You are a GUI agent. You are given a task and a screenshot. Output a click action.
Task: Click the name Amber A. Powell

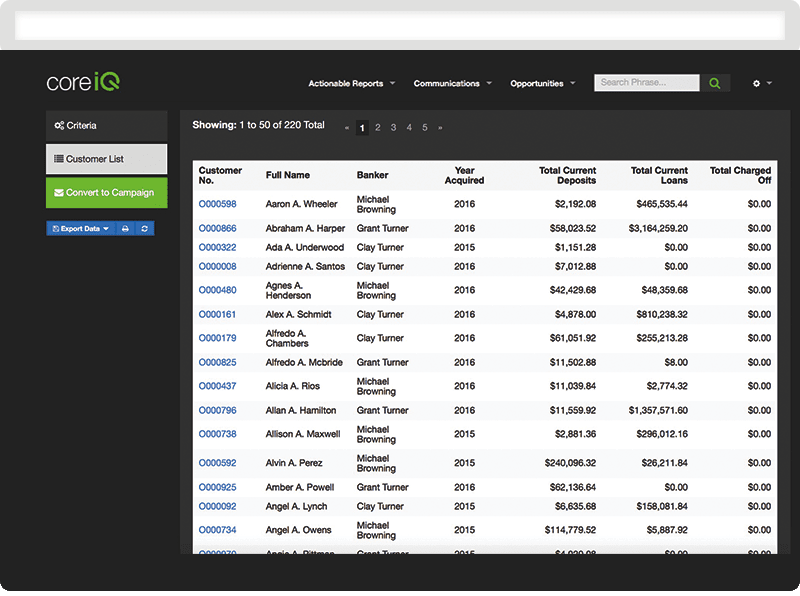coord(299,487)
